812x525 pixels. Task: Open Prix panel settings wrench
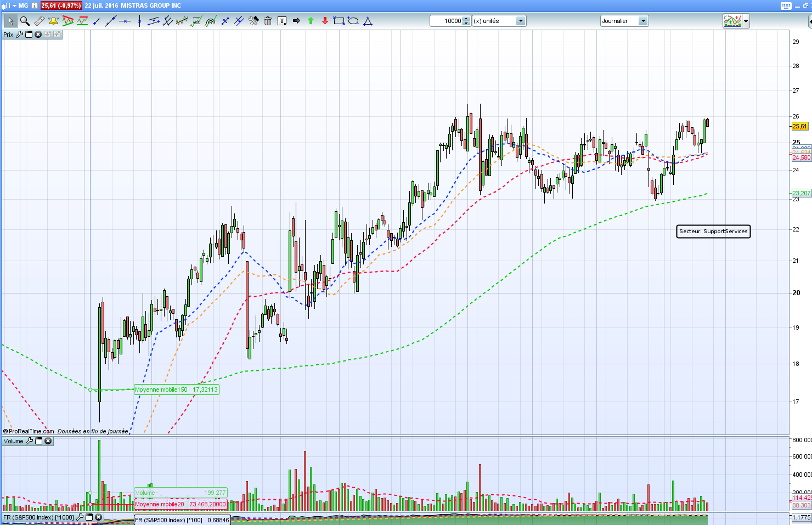coord(19,35)
